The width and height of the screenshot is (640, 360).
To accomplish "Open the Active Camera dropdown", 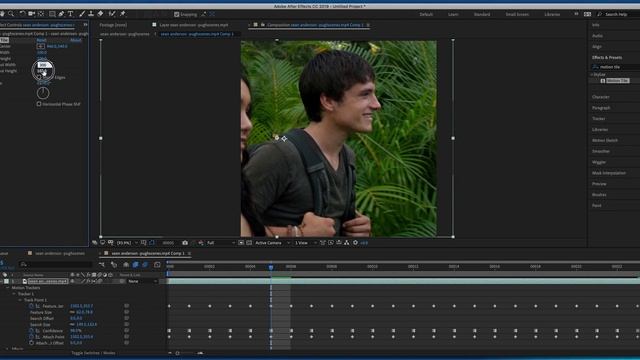I will 272,243.
